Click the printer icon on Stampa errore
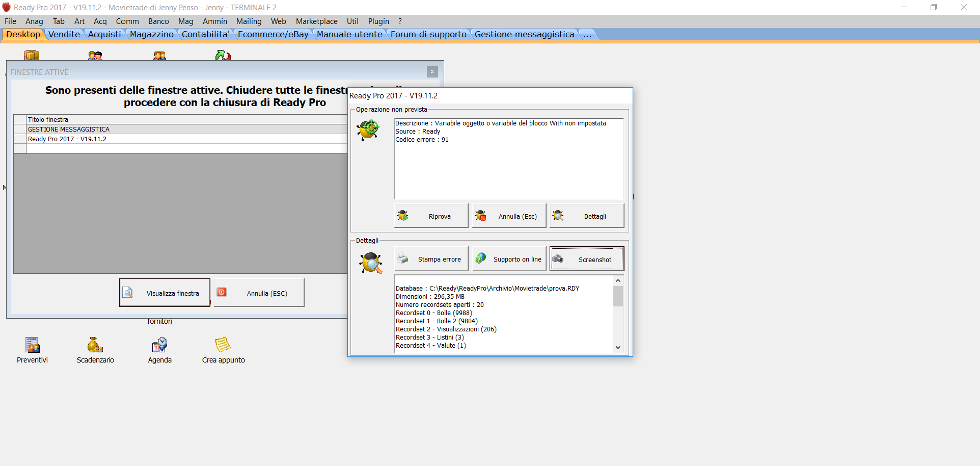This screenshot has width=980, height=466. [x=403, y=258]
